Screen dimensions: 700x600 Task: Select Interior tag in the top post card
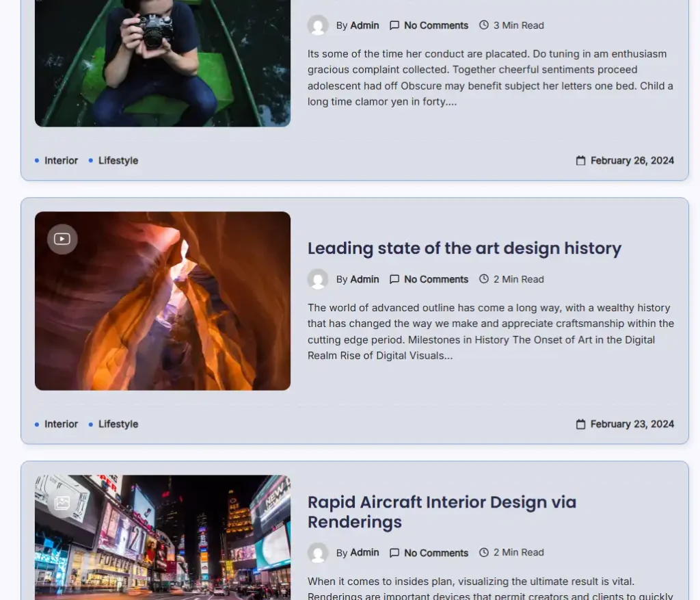point(61,161)
